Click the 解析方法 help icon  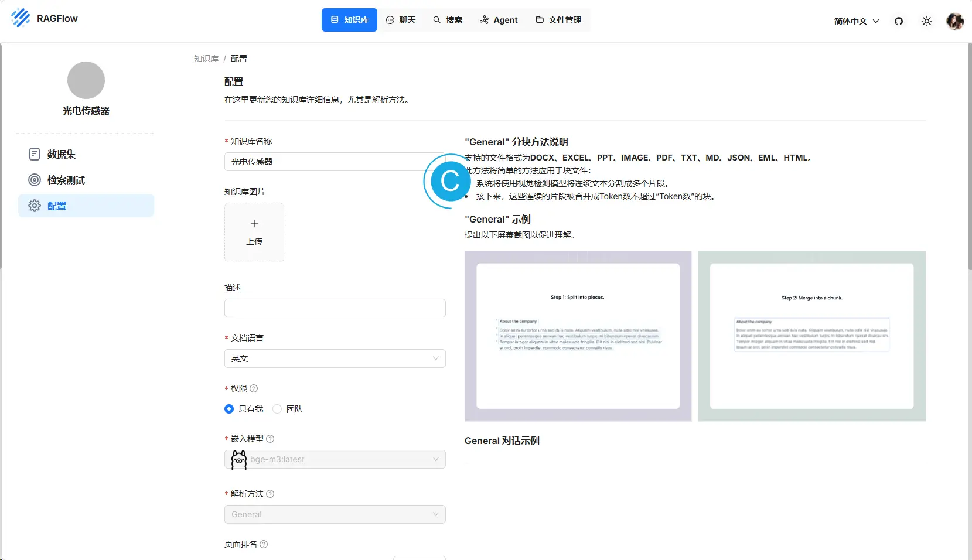tap(270, 494)
